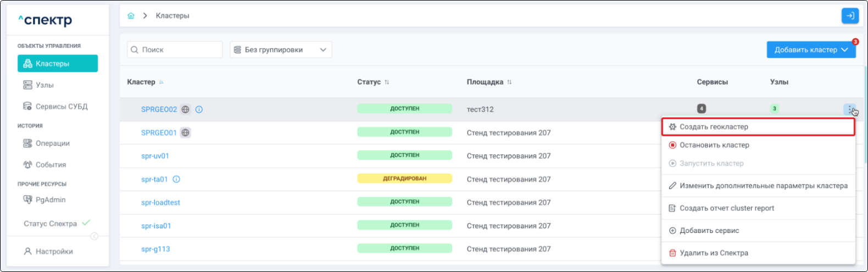Open the Без группировки grouping dropdown

[281, 50]
